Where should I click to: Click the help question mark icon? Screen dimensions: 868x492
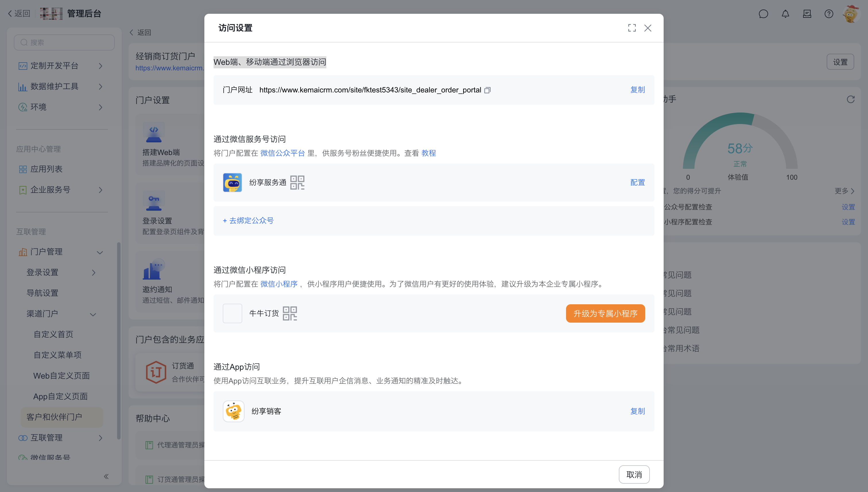click(x=828, y=14)
